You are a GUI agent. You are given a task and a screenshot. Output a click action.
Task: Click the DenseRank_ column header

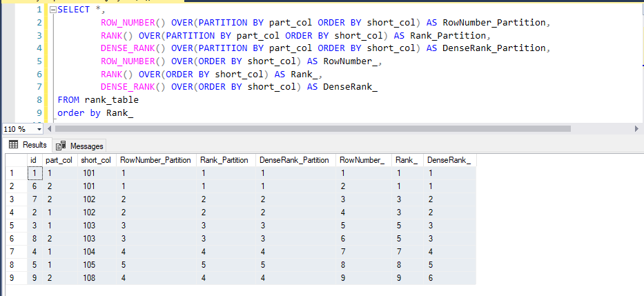(449, 160)
